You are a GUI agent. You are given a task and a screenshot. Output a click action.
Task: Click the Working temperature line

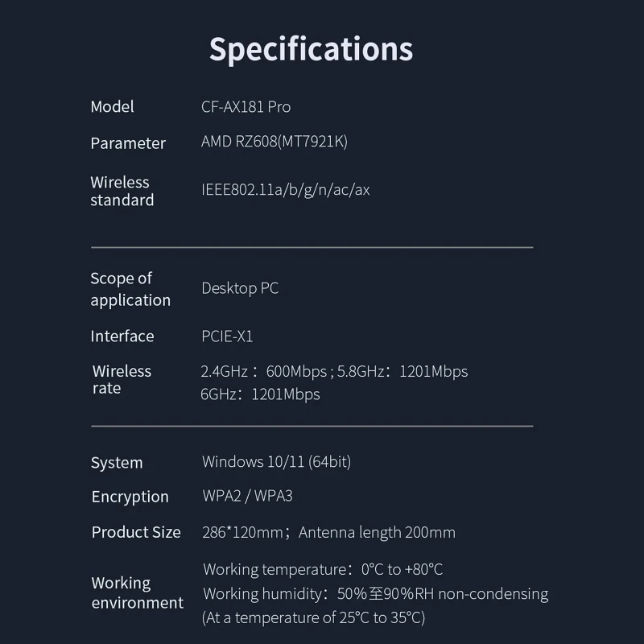(323, 570)
